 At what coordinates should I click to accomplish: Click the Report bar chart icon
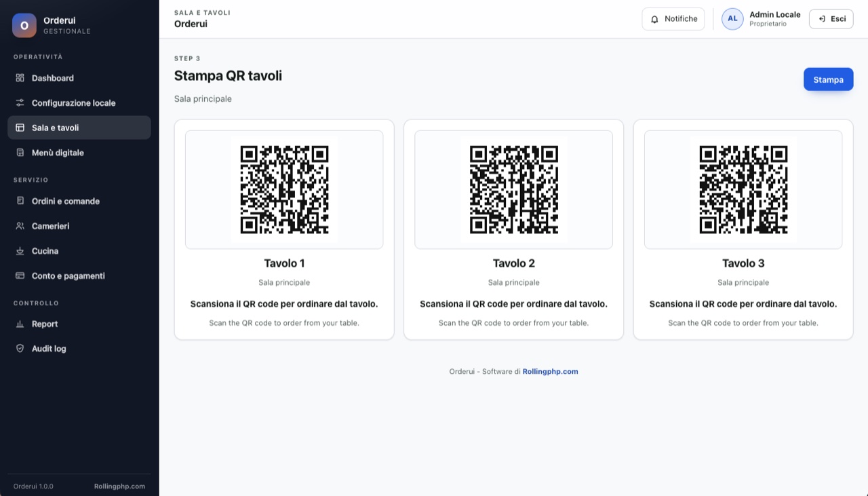pos(20,324)
